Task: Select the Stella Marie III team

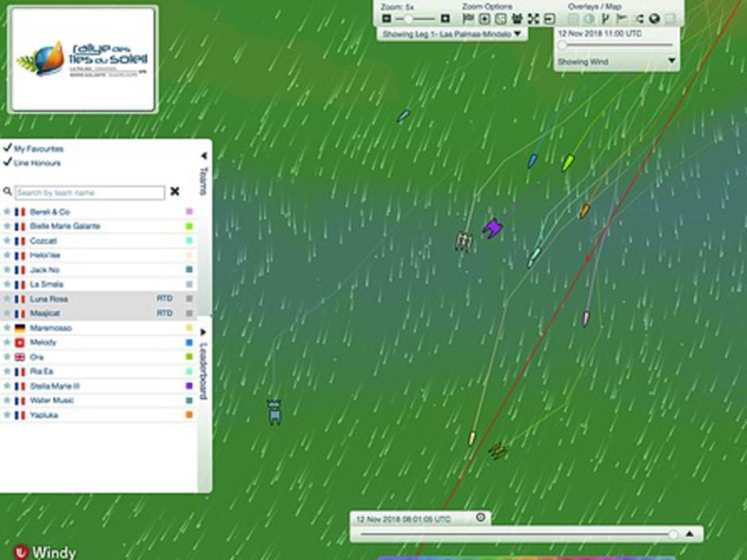Action: point(55,386)
